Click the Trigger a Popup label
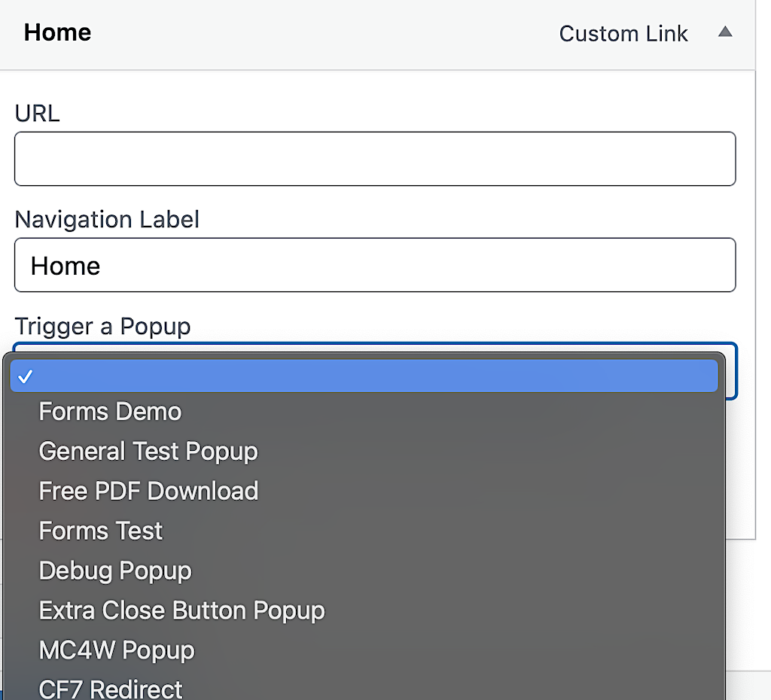The height and width of the screenshot is (700, 771). click(102, 326)
